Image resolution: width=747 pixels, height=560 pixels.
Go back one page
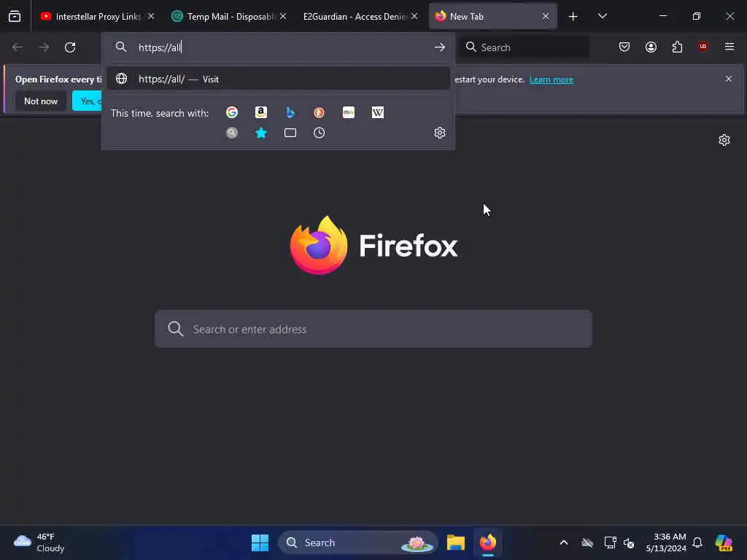pos(18,47)
